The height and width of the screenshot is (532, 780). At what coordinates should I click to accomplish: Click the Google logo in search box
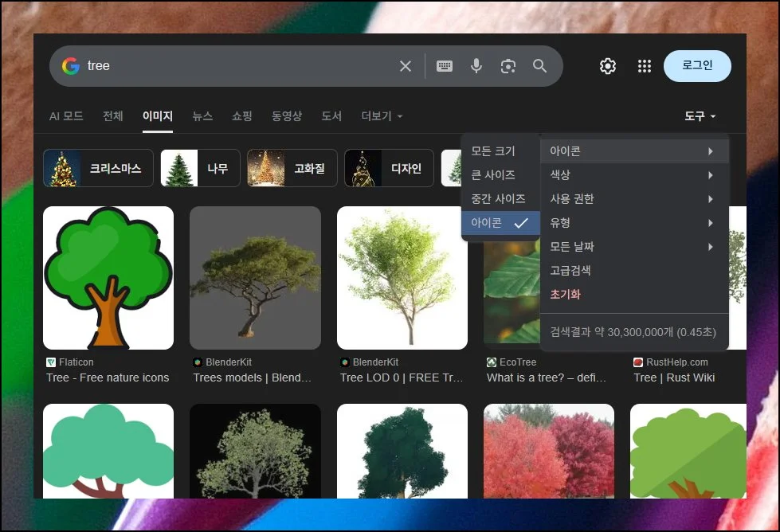coord(71,66)
